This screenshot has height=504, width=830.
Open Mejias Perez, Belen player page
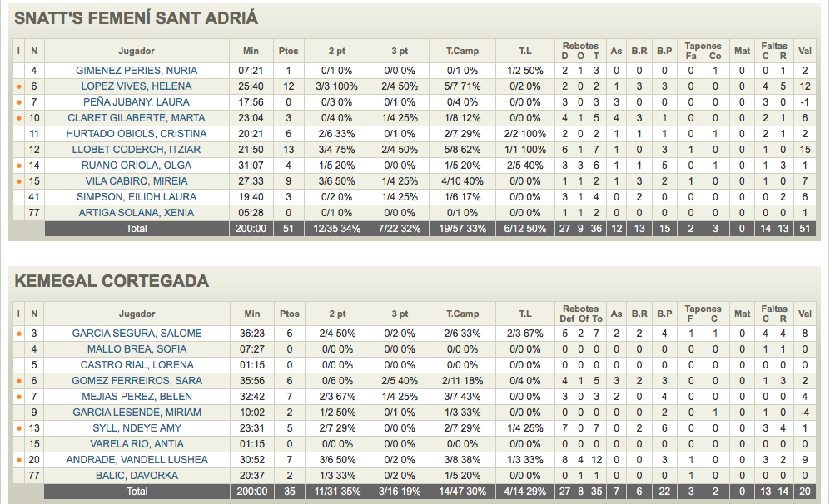click(x=137, y=397)
